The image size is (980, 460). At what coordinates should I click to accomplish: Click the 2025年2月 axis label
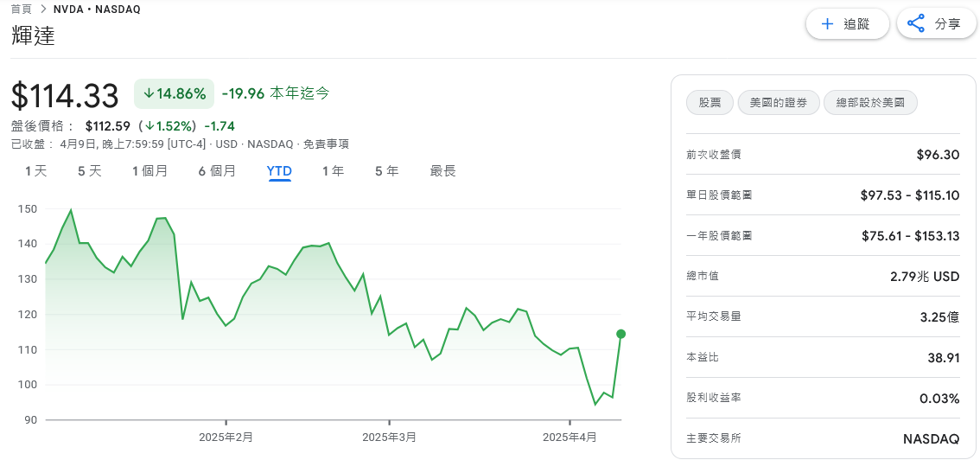point(226,437)
